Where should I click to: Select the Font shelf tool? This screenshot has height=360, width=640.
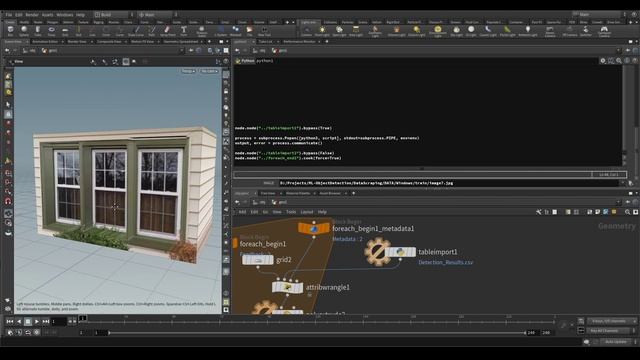(184, 31)
